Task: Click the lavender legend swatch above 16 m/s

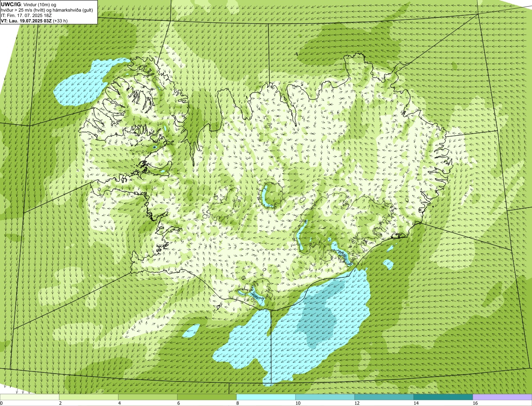Action: pos(502,397)
